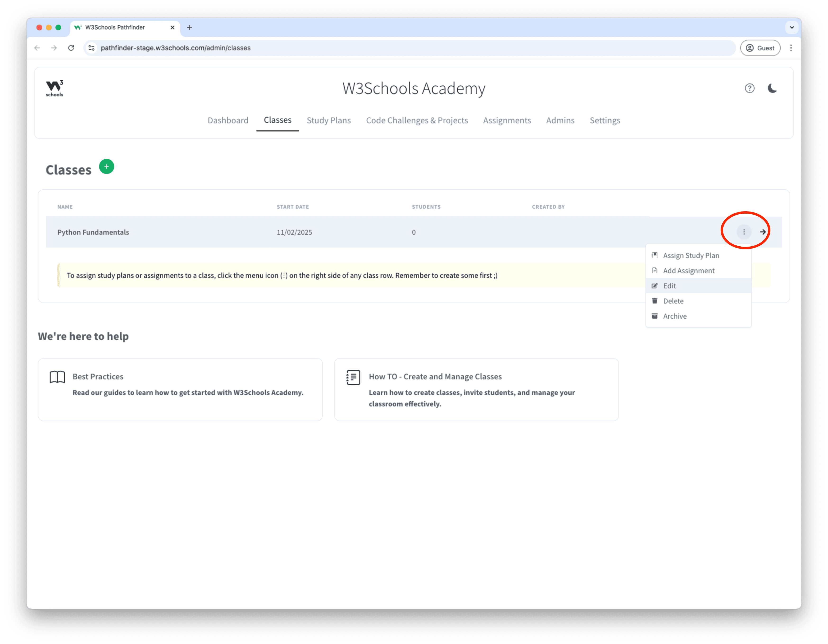Go to the Dashboard tab
The height and width of the screenshot is (644, 828).
click(x=228, y=120)
